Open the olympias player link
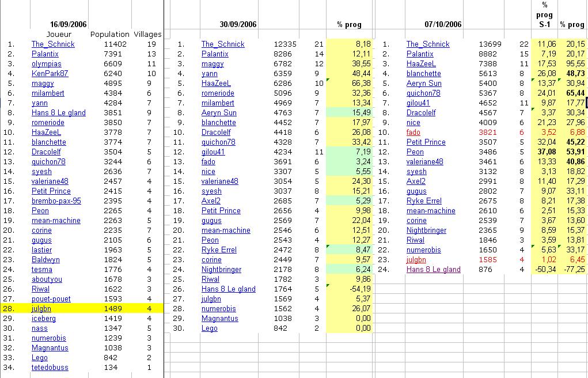Image resolution: width=588 pixels, height=378 pixels. [x=47, y=64]
